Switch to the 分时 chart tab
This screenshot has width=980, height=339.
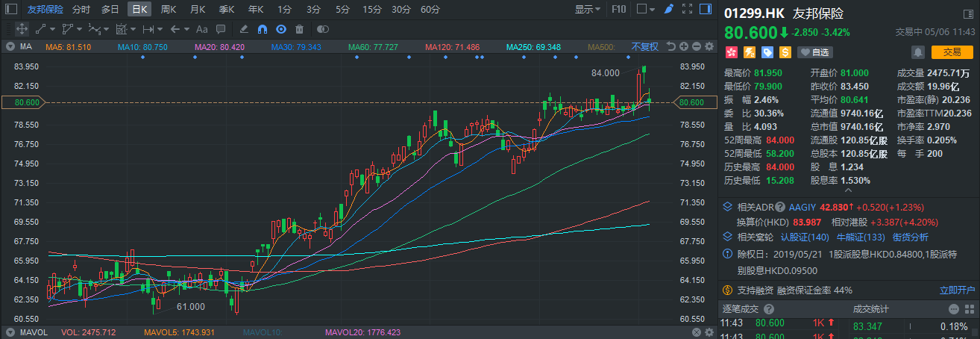(x=81, y=10)
